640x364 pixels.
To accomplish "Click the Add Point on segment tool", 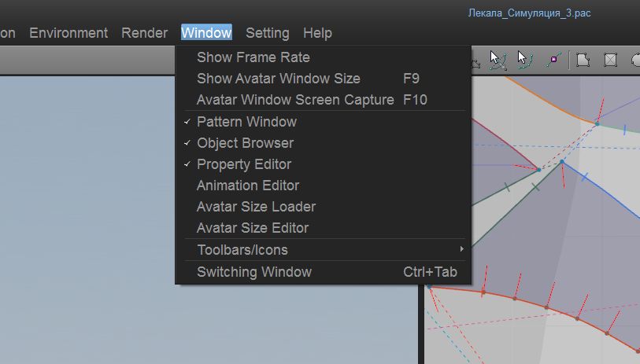I will tap(553, 60).
